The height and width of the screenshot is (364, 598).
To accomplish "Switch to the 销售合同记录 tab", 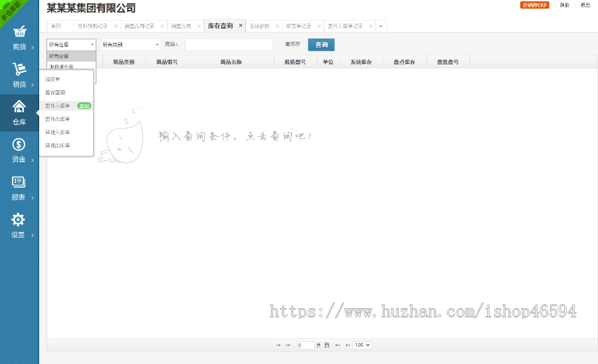I will click(140, 27).
